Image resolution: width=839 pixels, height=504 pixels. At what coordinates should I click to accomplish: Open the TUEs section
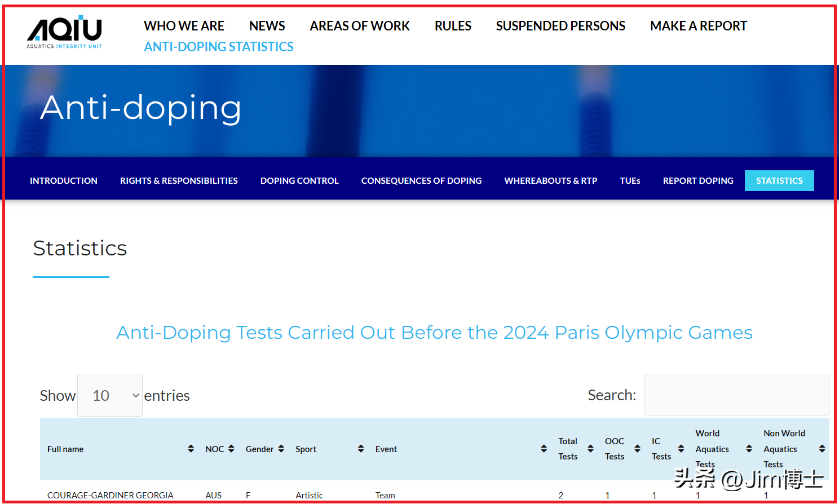[630, 180]
